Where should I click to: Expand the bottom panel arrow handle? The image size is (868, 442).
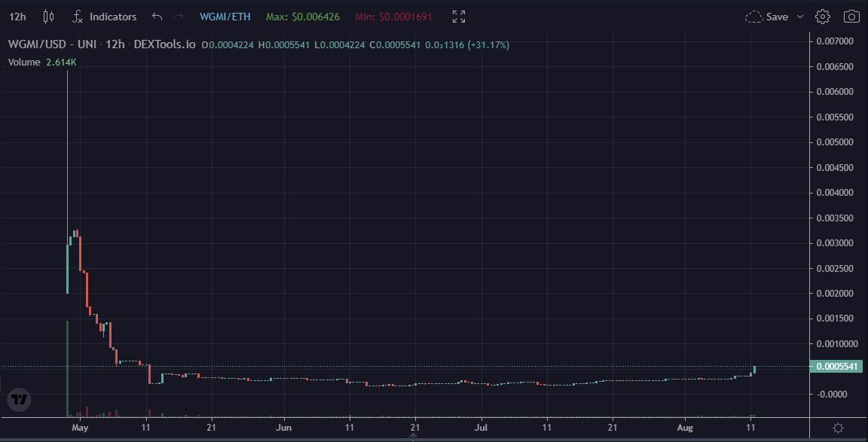pyautogui.click(x=412, y=437)
